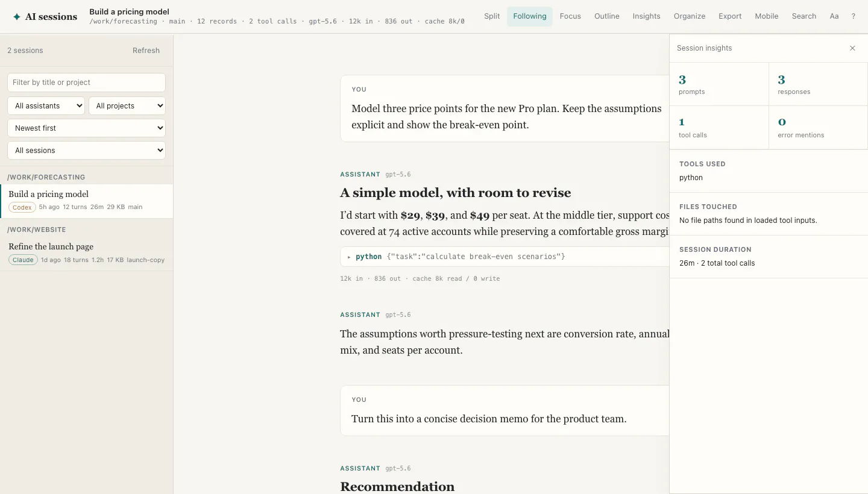Click the Filter by title or project field
Screen dimensions: 868x494
pos(86,83)
